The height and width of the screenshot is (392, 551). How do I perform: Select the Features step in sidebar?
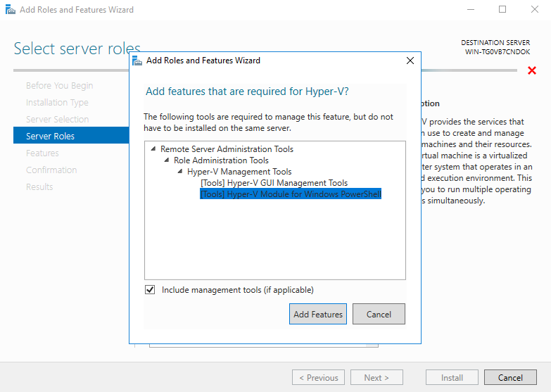pyautogui.click(x=42, y=153)
